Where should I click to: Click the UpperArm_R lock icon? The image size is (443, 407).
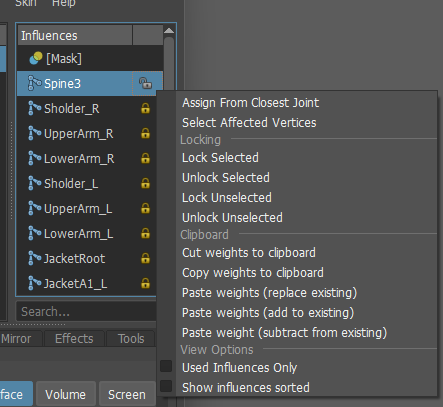click(145, 133)
